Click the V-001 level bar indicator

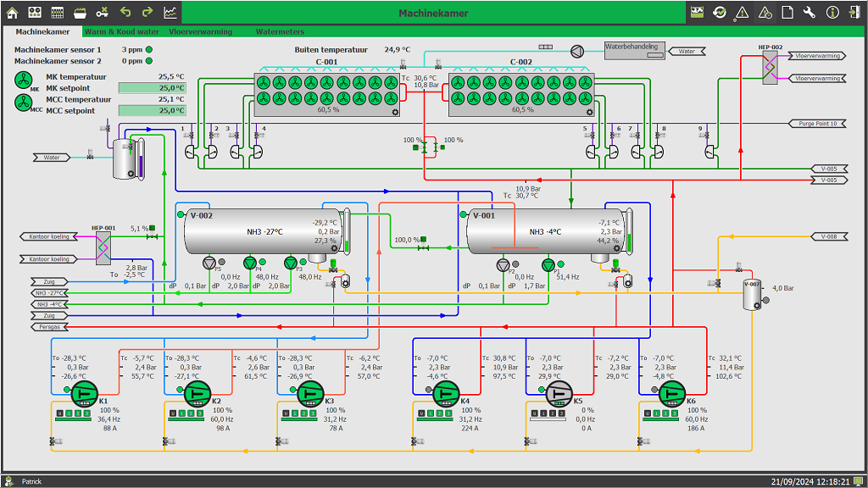(630, 230)
